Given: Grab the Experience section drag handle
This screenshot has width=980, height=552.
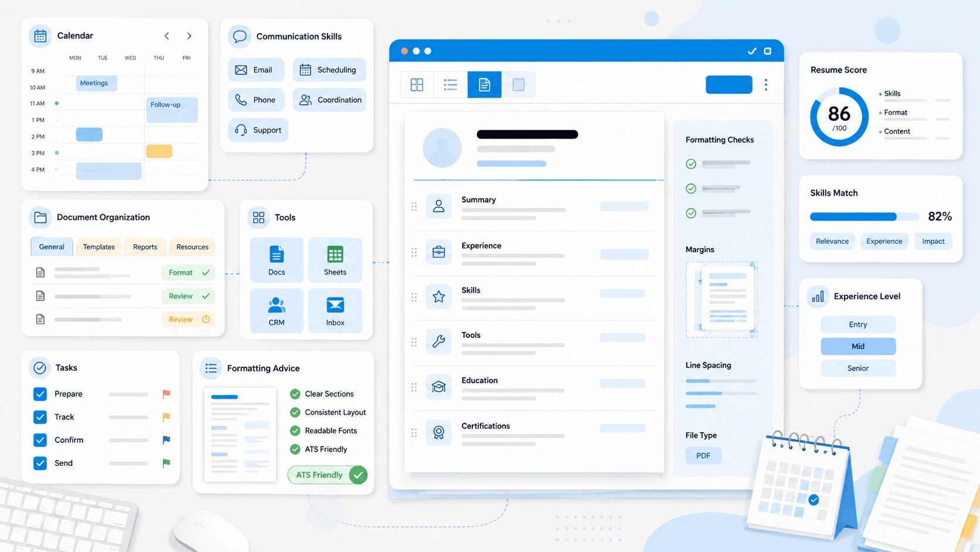Looking at the screenshot, I should 414,252.
